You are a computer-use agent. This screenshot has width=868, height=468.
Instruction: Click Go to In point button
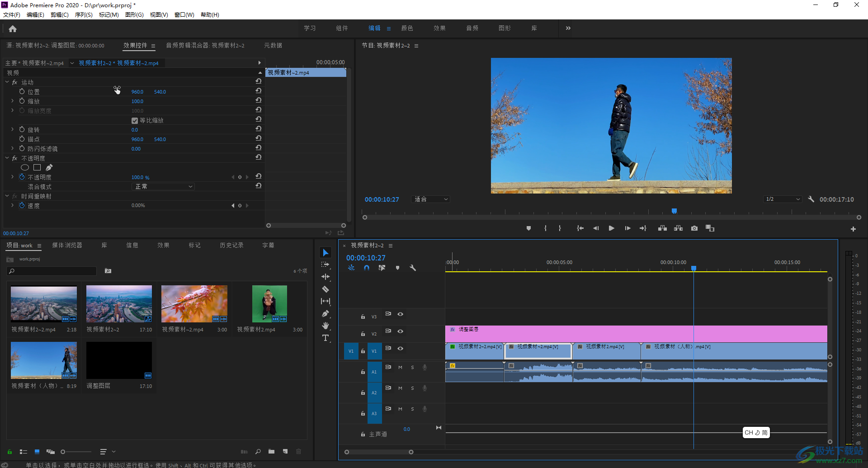click(580, 228)
